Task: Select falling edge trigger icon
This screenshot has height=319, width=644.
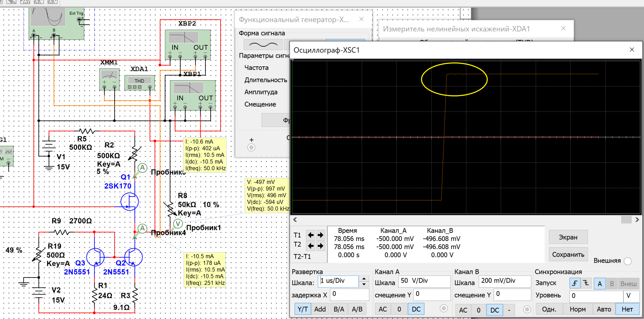Action: pyautogui.click(x=586, y=283)
